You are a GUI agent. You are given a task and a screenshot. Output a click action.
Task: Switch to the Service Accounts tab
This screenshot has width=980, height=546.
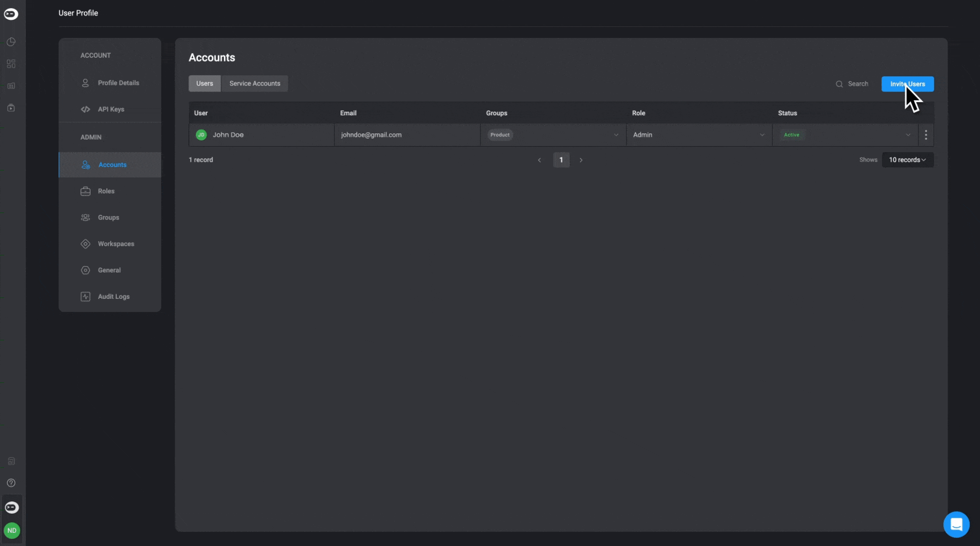click(x=255, y=83)
